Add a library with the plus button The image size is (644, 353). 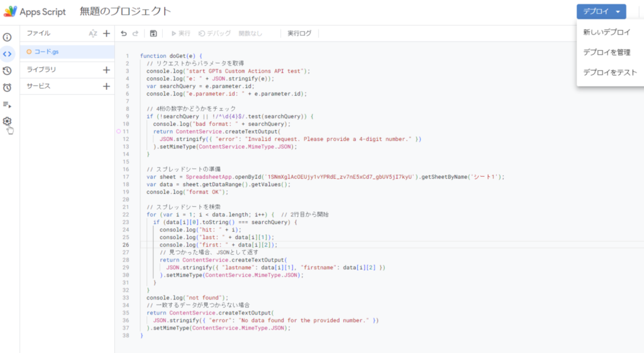point(106,69)
